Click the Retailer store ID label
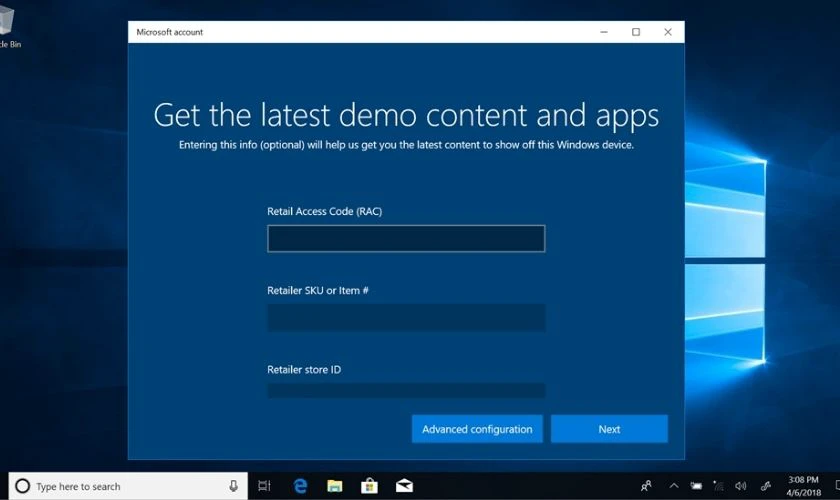 tap(304, 369)
